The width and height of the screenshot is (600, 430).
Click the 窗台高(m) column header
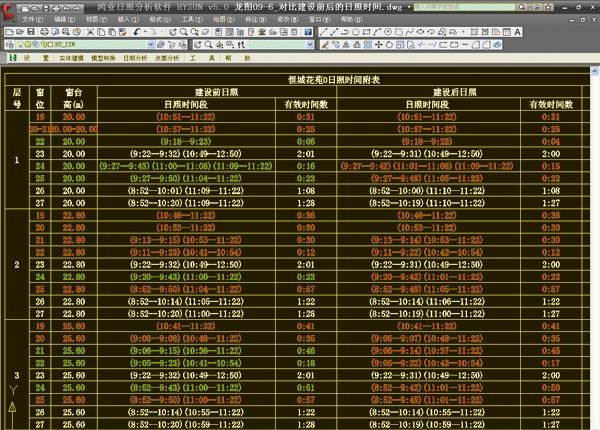coord(74,98)
